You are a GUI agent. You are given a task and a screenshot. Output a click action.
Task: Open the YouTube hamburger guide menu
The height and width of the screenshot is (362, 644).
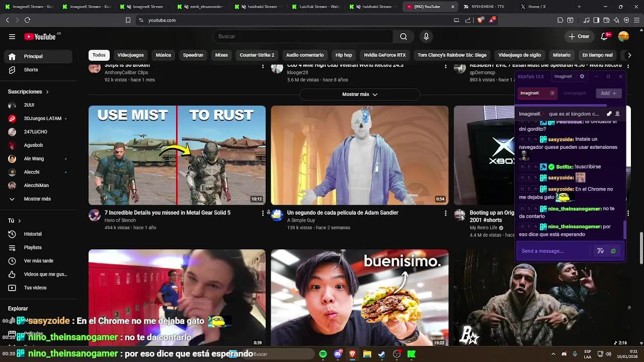coord(12,36)
